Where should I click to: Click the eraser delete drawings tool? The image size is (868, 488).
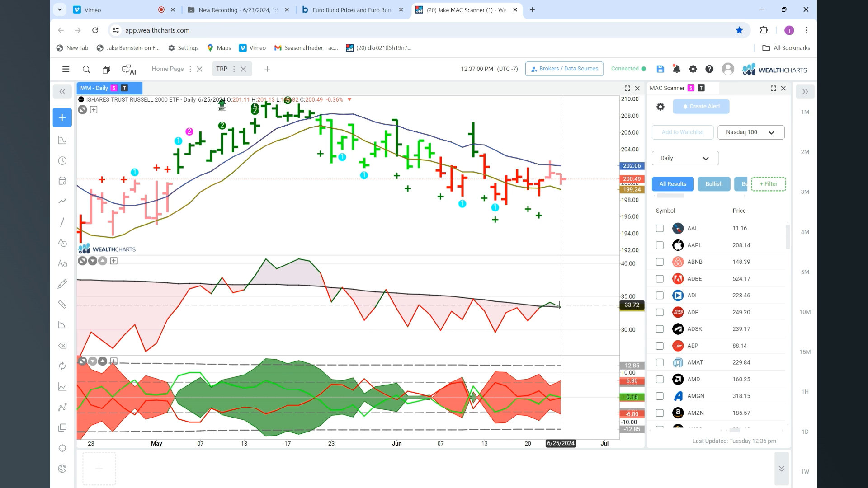click(x=62, y=346)
